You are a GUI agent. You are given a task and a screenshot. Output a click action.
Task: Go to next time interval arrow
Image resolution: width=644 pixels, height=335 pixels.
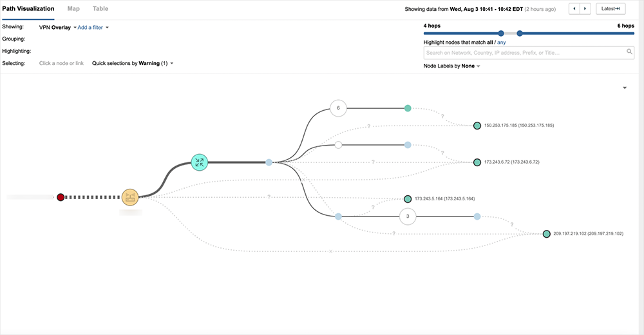[x=585, y=9]
